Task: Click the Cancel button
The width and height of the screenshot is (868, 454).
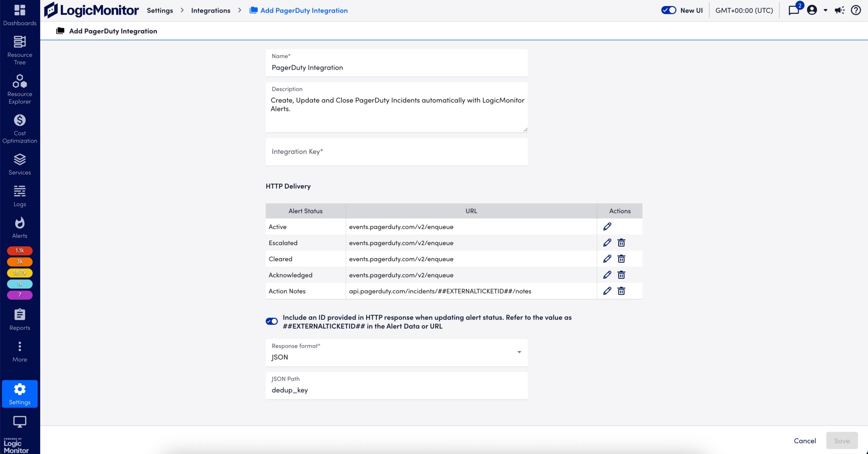Action: [x=805, y=440]
